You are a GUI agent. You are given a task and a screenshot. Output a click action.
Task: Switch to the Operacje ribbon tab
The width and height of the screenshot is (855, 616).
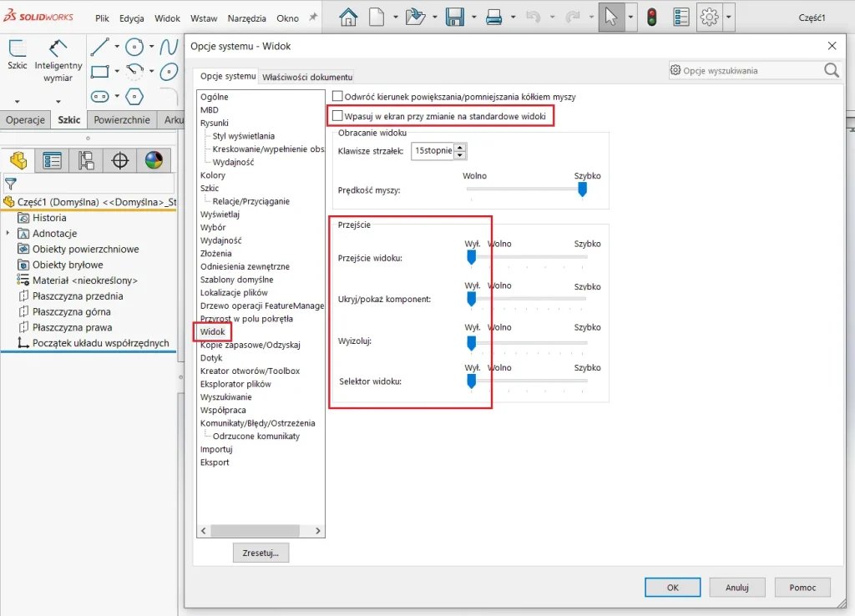coord(25,120)
